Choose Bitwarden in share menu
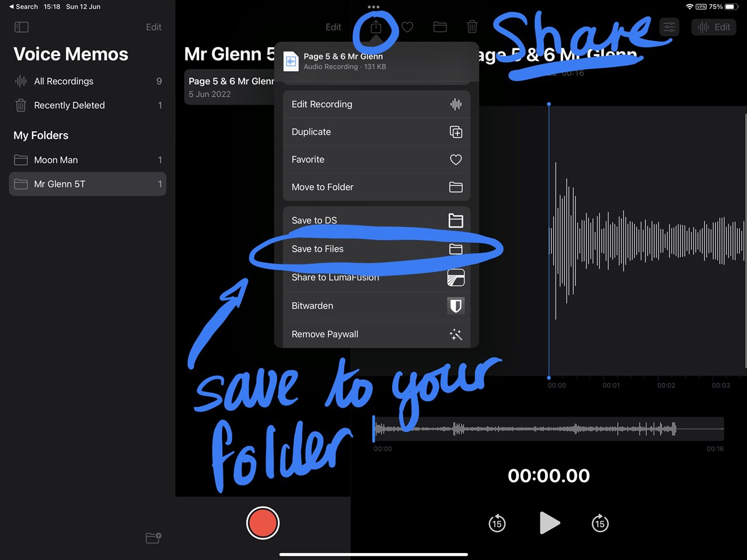The height and width of the screenshot is (560, 747). tap(376, 306)
